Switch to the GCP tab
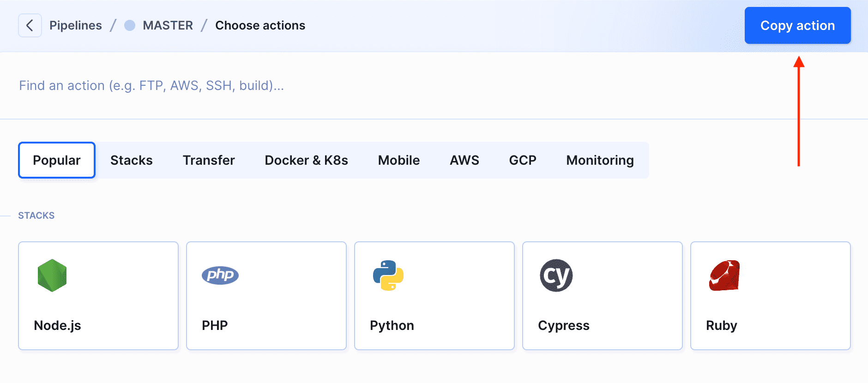 [x=523, y=160]
